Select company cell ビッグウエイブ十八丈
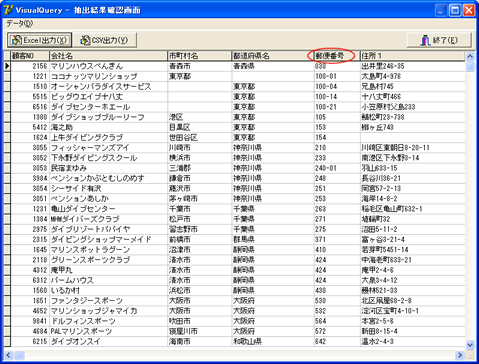Image resolution: width=479 pixels, height=364 pixels. click(x=108, y=97)
